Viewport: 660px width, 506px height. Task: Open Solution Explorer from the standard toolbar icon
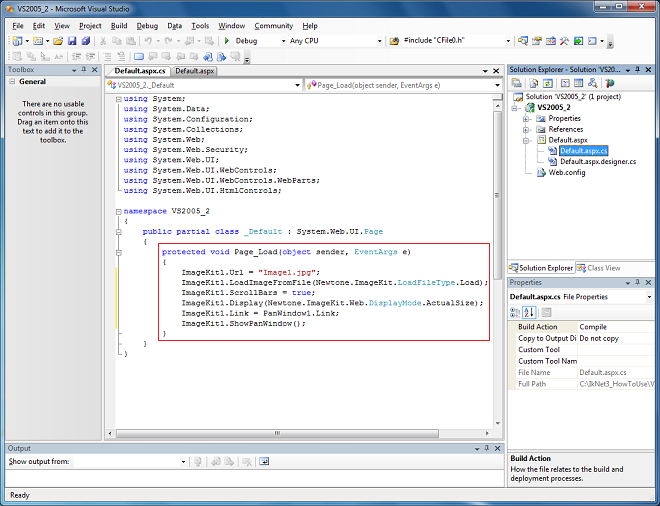523,41
